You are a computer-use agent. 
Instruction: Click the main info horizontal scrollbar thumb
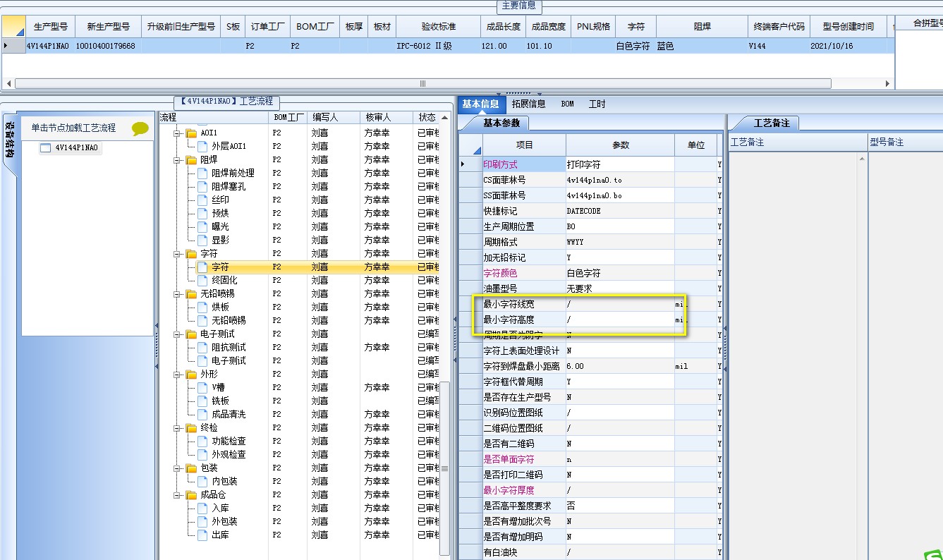point(423,83)
